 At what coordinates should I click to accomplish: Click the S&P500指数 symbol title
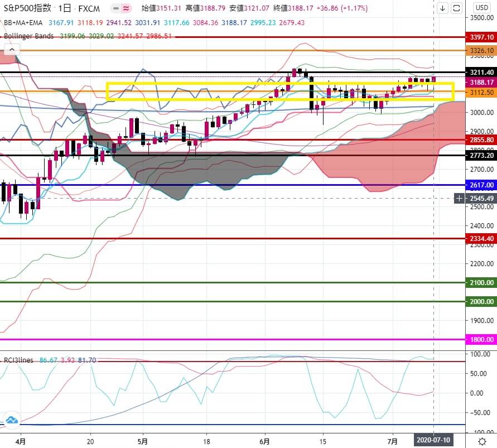coord(27,8)
